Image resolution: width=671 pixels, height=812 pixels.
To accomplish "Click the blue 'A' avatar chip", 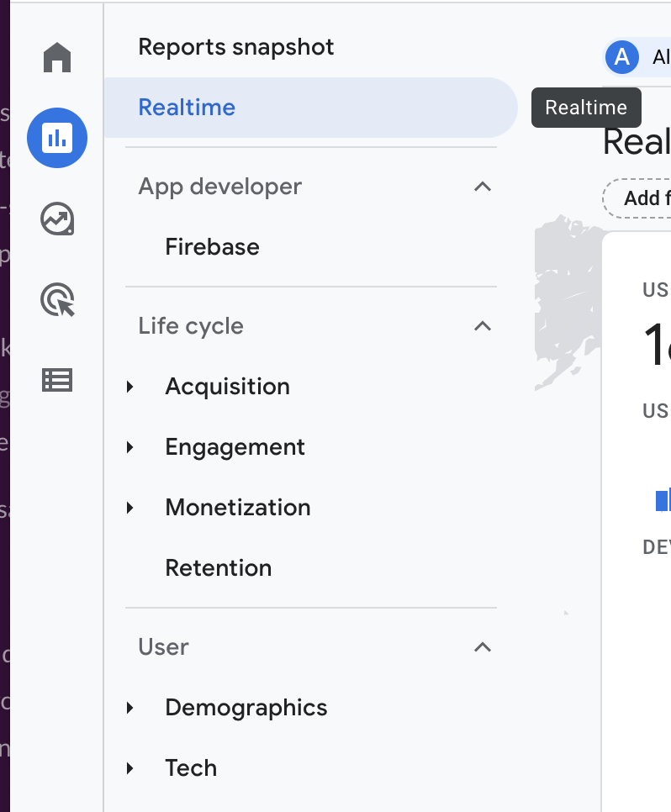I will (x=622, y=57).
